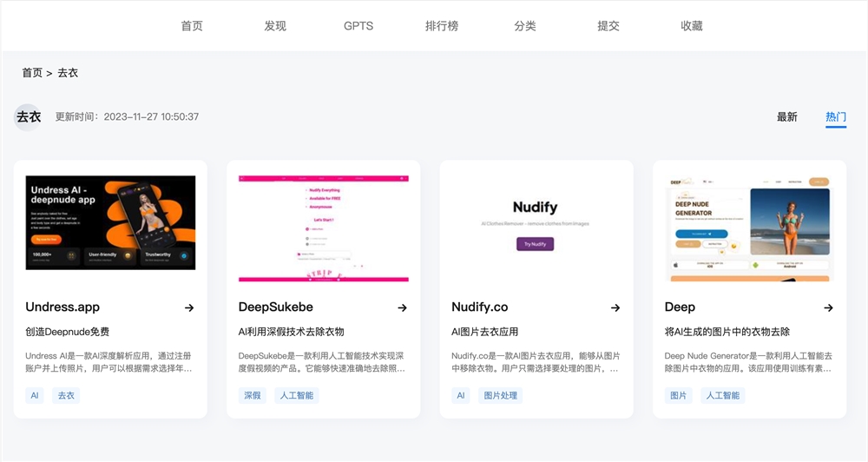Open the 分类 navigation item
The image size is (868, 462).
(525, 26)
